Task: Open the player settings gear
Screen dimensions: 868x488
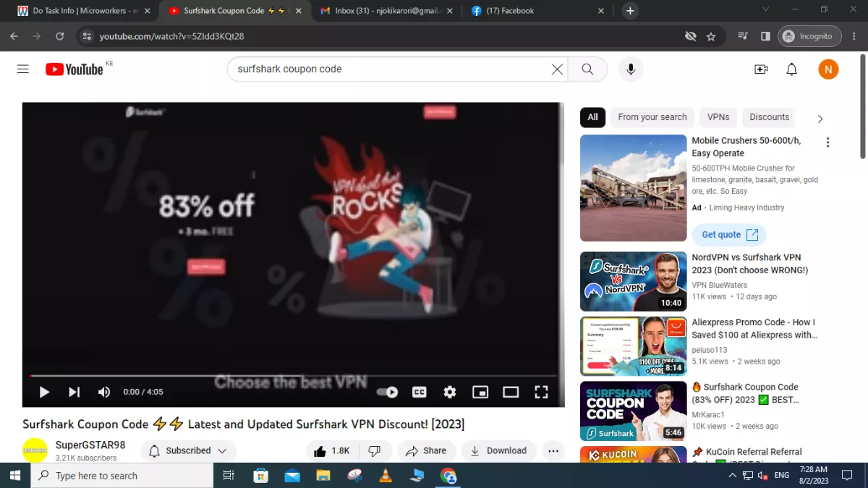Action: (450, 392)
